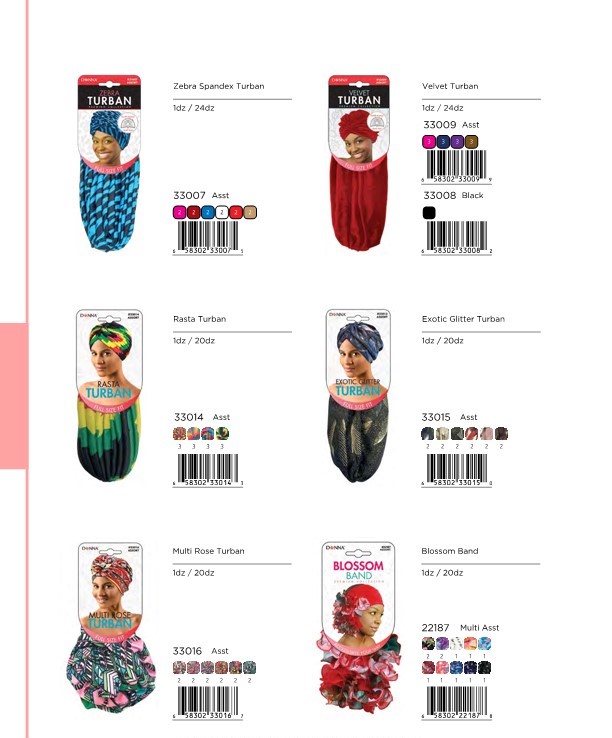This screenshot has width=612, height=738.
Task: Click the barcode for item 33014
Action: [x=208, y=470]
